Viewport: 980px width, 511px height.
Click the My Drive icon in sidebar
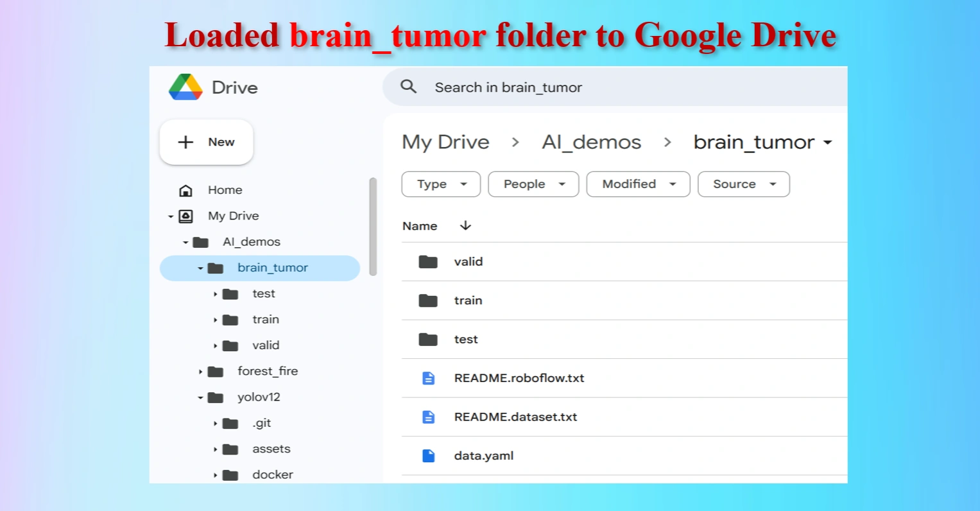(x=185, y=216)
